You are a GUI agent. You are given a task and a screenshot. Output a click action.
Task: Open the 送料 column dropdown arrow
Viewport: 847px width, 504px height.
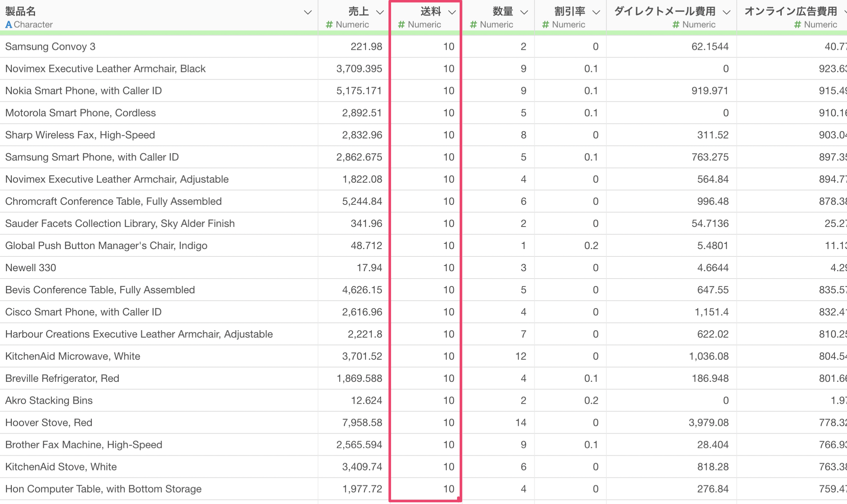point(452,13)
